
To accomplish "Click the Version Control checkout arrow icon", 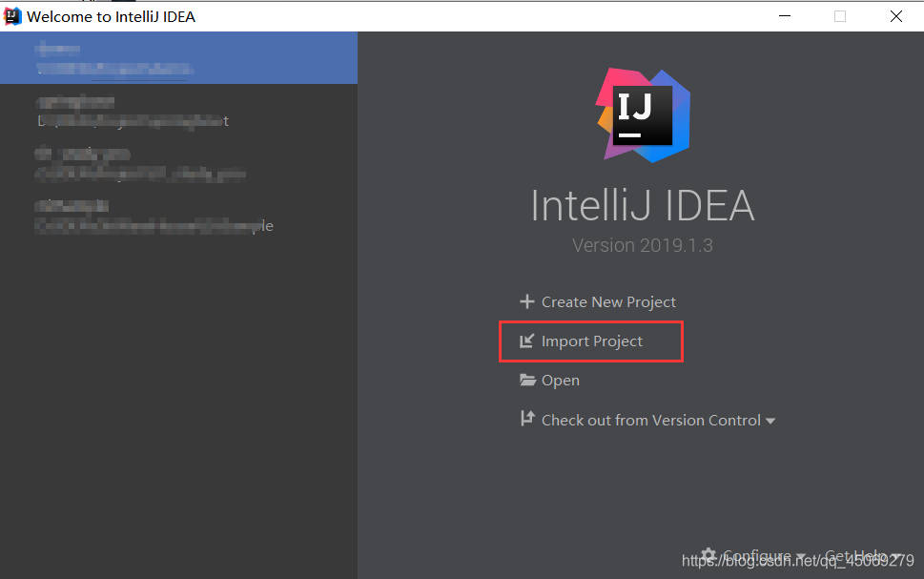I will click(x=525, y=419).
